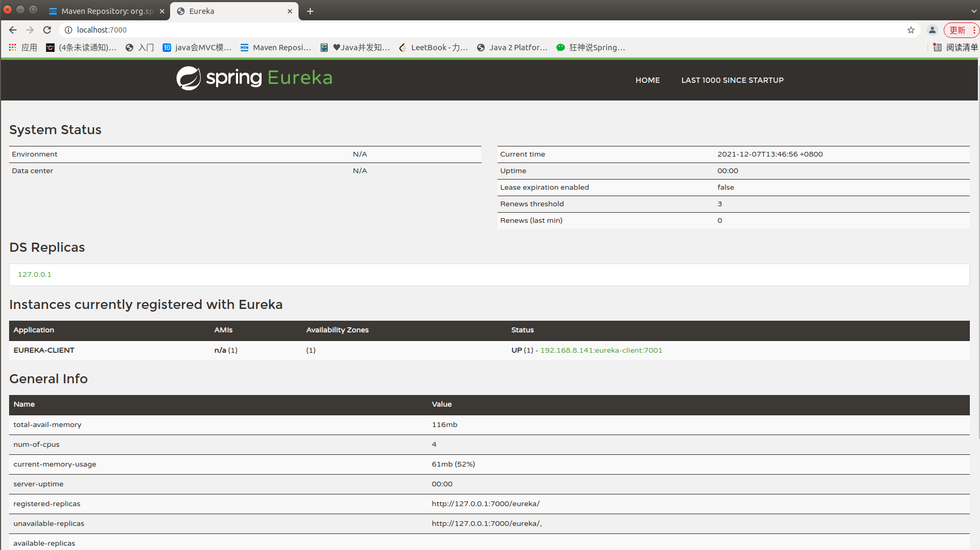Click the Current time value 2021-12-07T13:46:56

click(770, 154)
